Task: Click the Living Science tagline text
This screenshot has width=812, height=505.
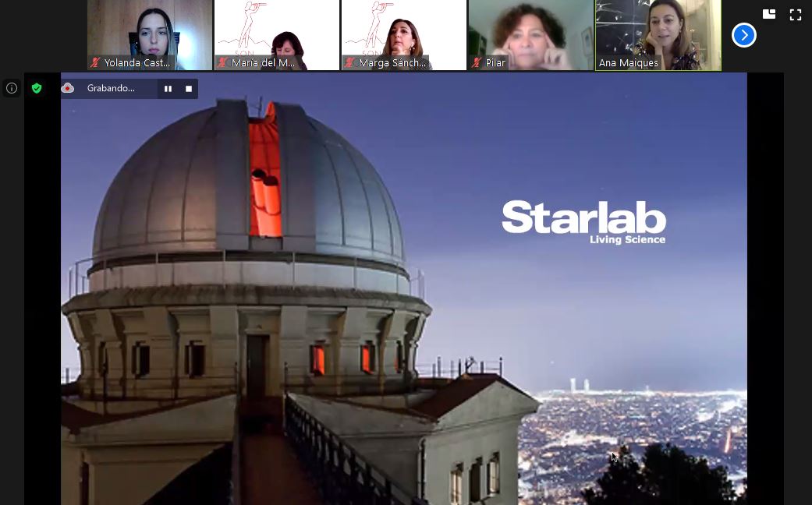Action: pyautogui.click(x=628, y=239)
